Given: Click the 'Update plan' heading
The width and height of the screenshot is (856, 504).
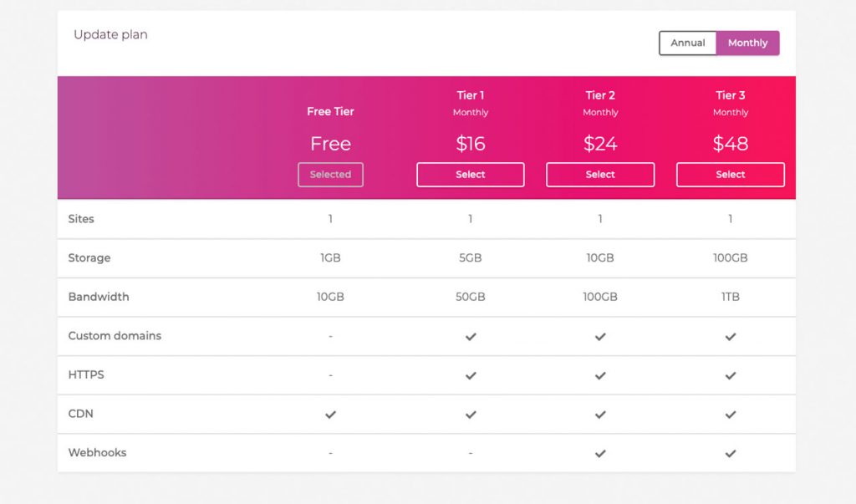Looking at the screenshot, I should click(110, 34).
